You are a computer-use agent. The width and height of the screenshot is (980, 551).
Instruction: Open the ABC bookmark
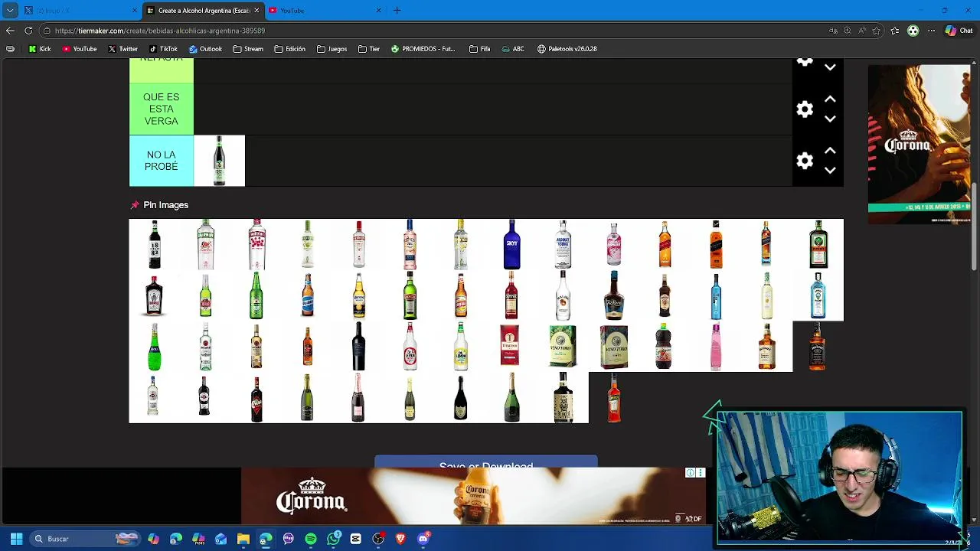point(513,49)
